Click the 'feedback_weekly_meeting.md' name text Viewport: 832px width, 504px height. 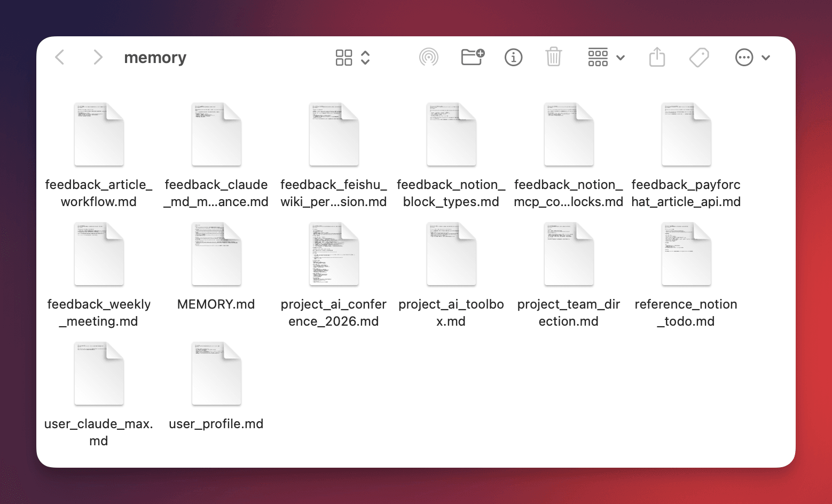(99, 313)
